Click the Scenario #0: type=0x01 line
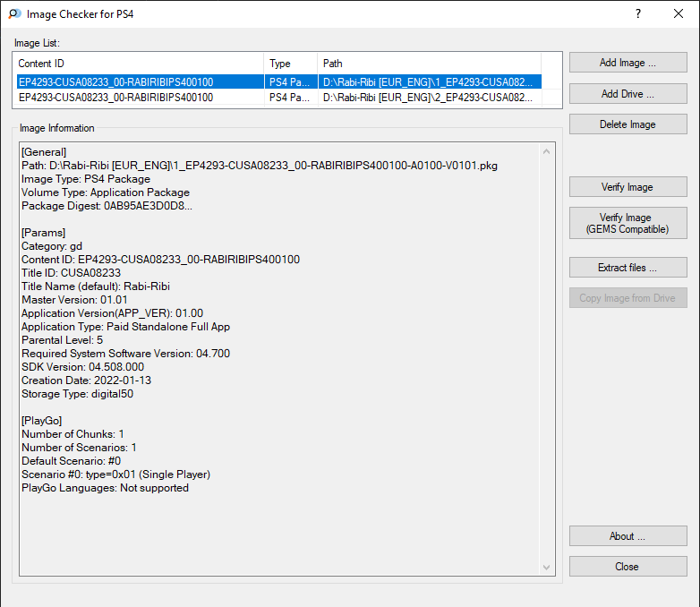Viewport: 700px width, 607px height. 116,474
